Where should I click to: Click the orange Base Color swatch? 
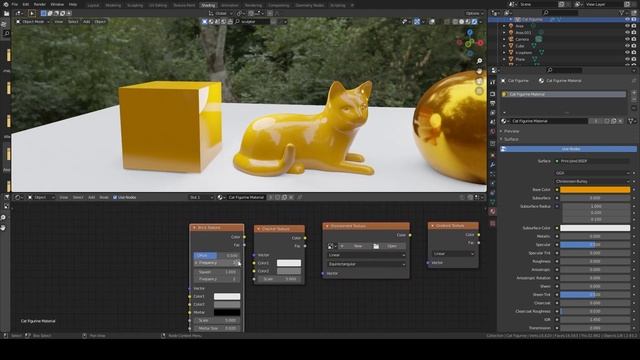click(x=595, y=190)
